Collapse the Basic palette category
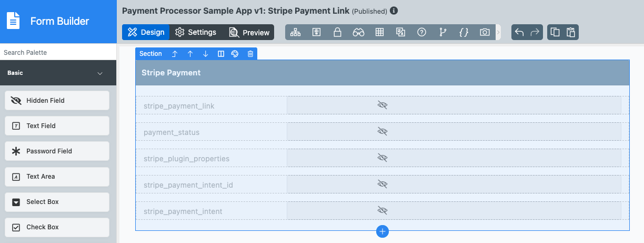Viewport: 644px width, 243px height. click(100, 73)
